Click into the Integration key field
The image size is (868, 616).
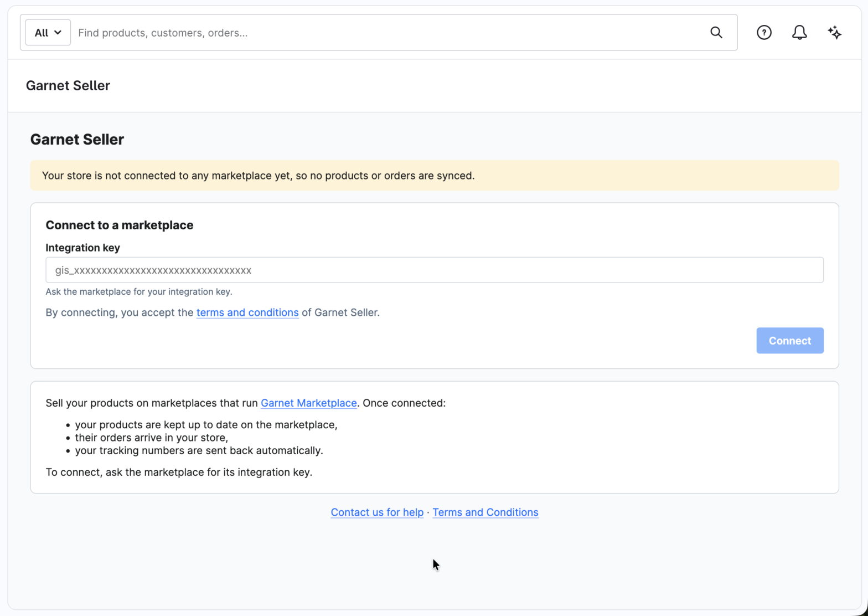(435, 270)
